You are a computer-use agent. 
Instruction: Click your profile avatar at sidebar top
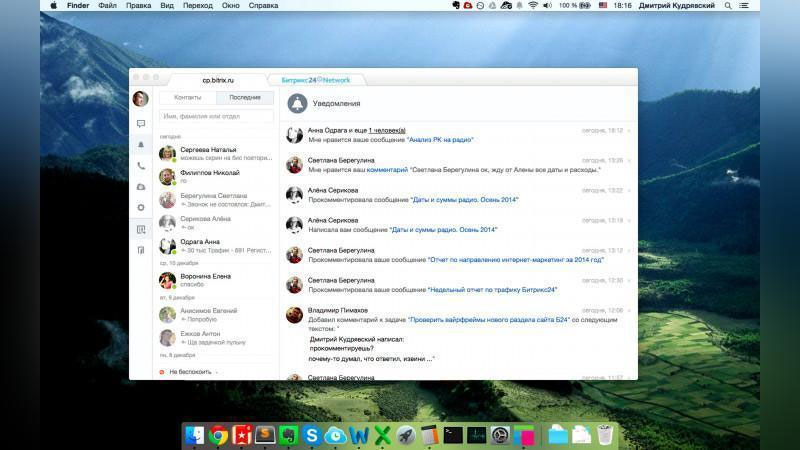click(x=141, y=99)
